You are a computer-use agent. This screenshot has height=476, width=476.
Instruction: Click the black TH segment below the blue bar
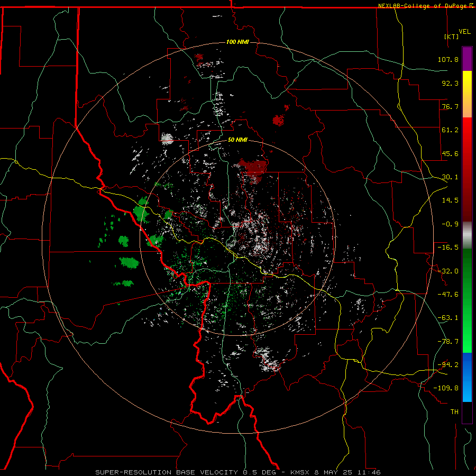click(467, 413)
